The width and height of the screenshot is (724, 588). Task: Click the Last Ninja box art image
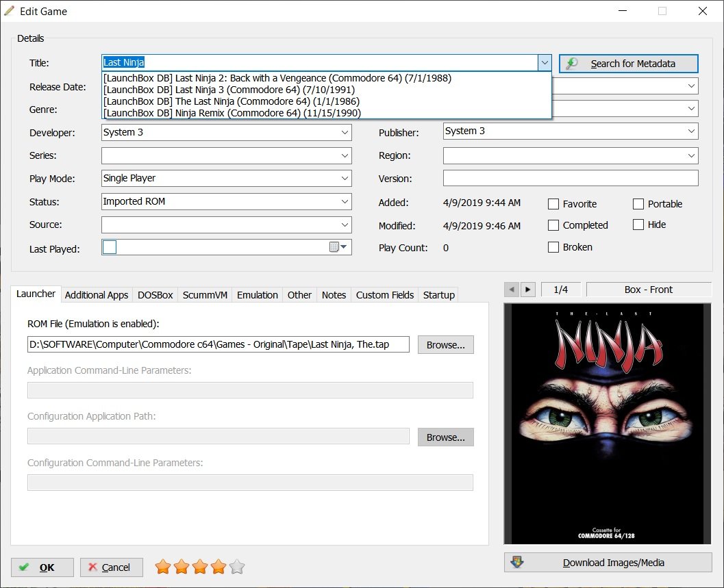pos(607,424)
